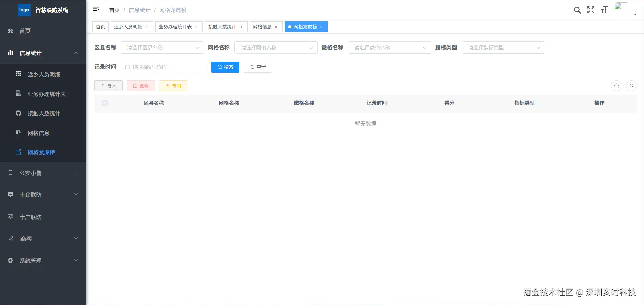Click the document icon beside 网格信息
Screen dimensions: 644x305
coord(18,133)
